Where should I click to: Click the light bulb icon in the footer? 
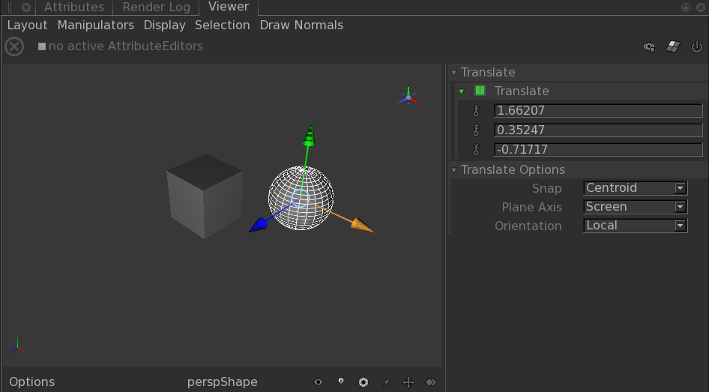pyautogui.click(x=341, y=382)
